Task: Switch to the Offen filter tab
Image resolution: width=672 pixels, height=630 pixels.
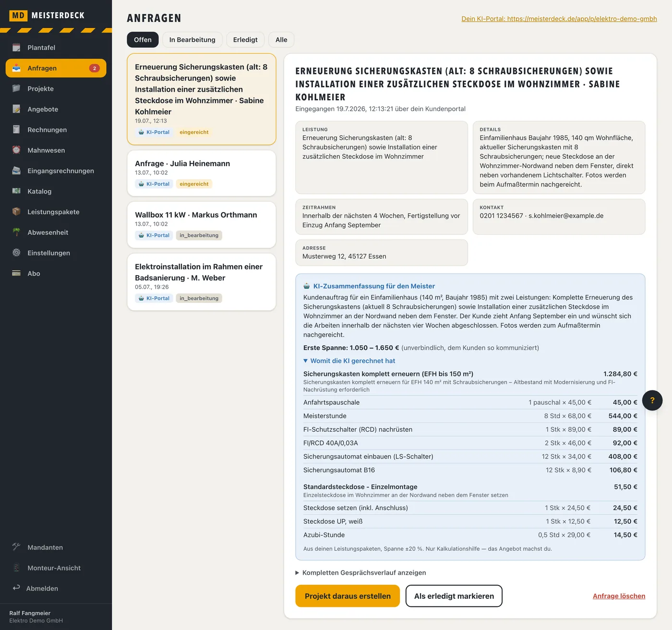Action: tap(143, 40)
